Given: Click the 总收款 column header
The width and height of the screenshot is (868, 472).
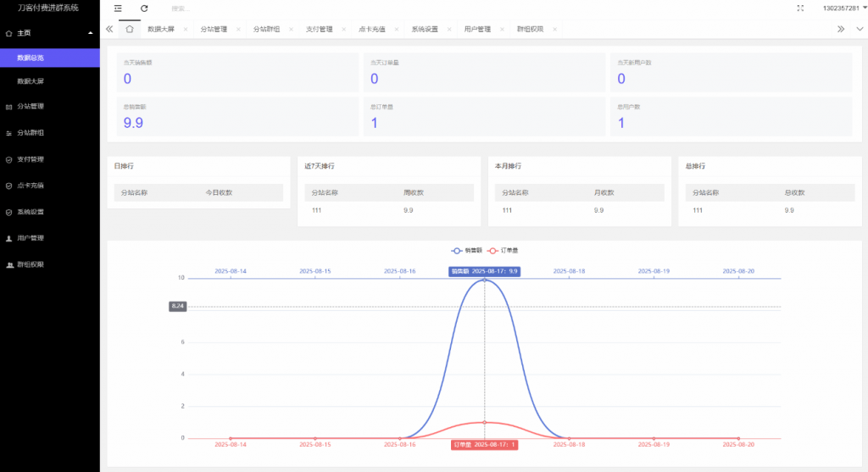Looking at the screenshot, I should click(x=794, y=192).
